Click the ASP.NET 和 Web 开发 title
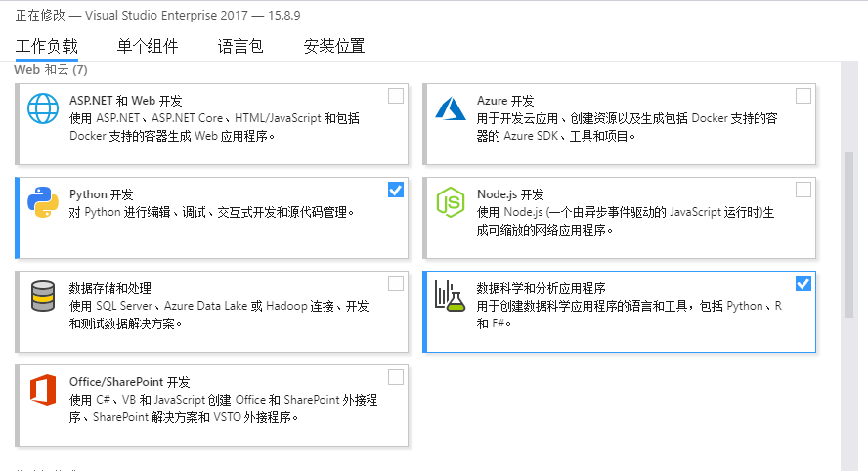Image resolution: width=868 pixels, height=471 pixels. click(x=126, y=101)
